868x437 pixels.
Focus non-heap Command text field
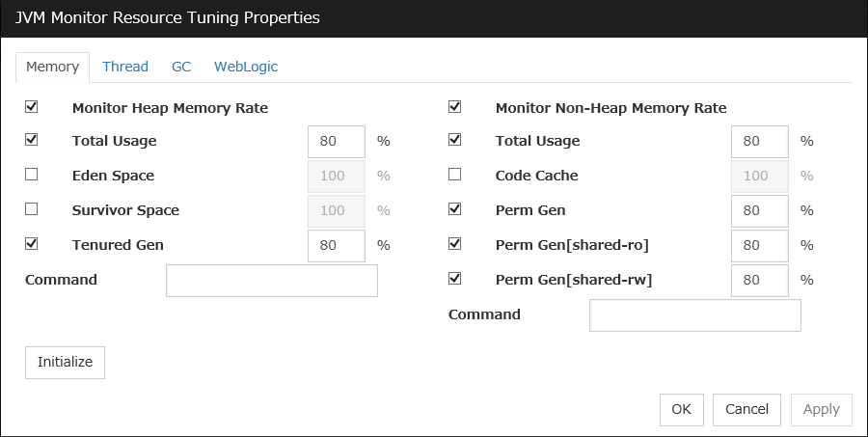[x=694, y=315]
